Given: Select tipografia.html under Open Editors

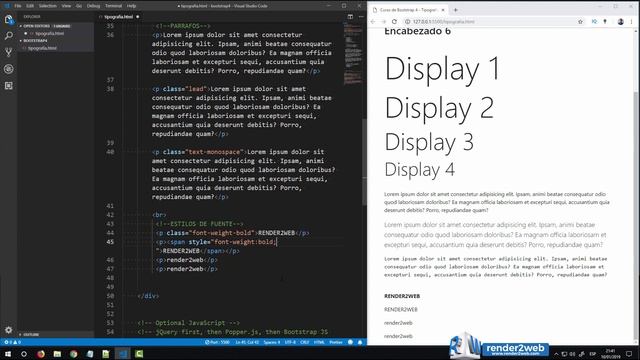Looking at the screenshot, I should (49, 33).
